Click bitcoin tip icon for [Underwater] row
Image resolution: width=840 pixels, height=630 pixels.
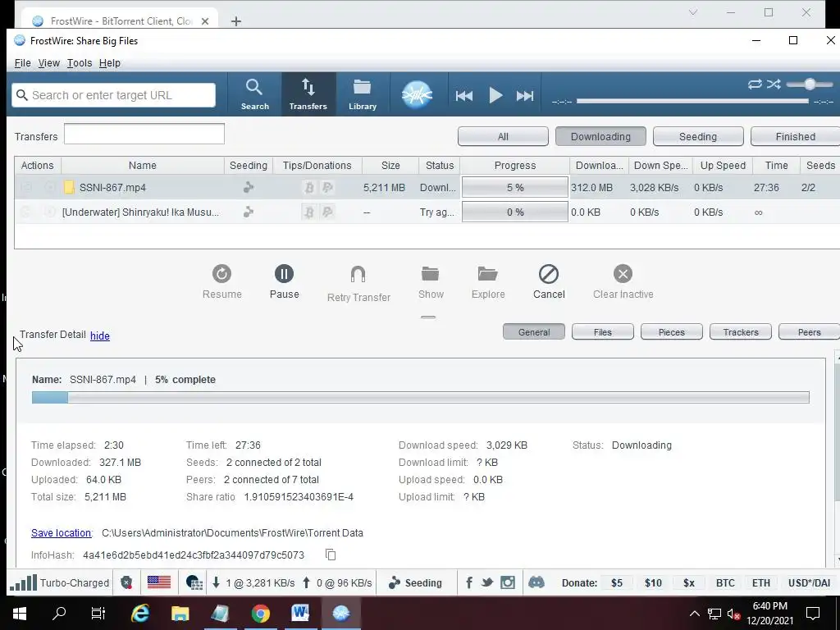point(309,212)
